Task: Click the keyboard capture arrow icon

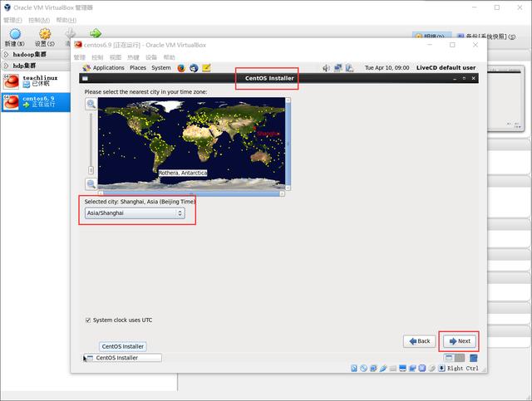Action: click(x=441, y=368)
